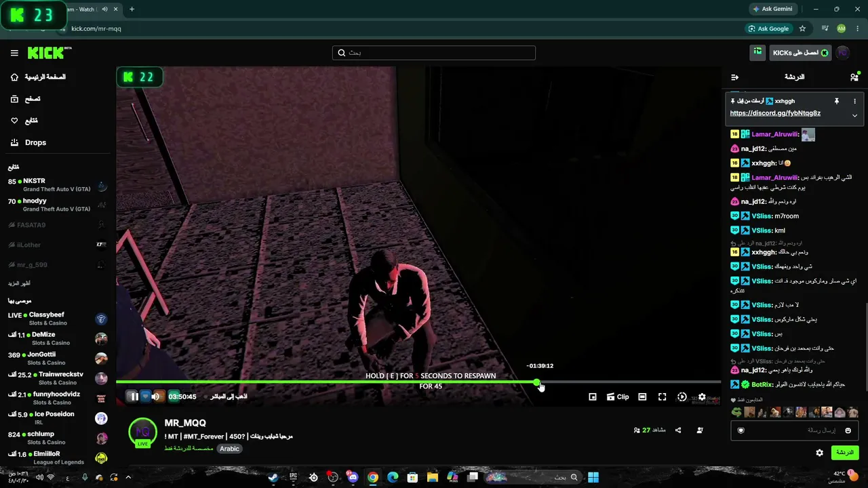
Task: Collapse the chat panel with the arrow icon
Action: pos(734,77)
